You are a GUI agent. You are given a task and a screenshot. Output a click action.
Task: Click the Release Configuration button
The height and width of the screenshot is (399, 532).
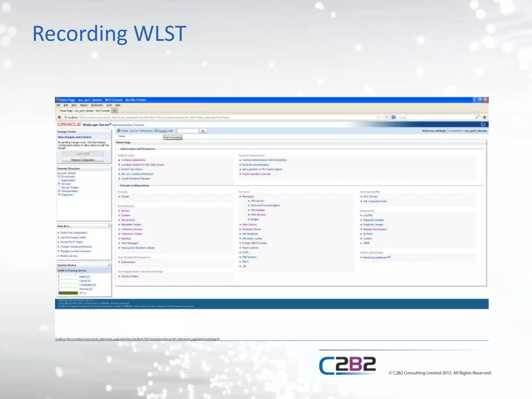point(83,160)
